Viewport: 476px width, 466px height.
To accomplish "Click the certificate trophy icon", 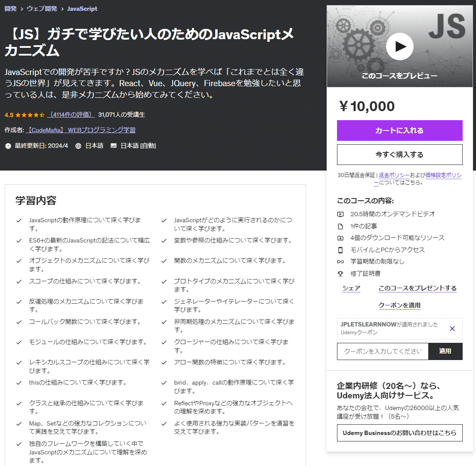I will tap(340, 273).
